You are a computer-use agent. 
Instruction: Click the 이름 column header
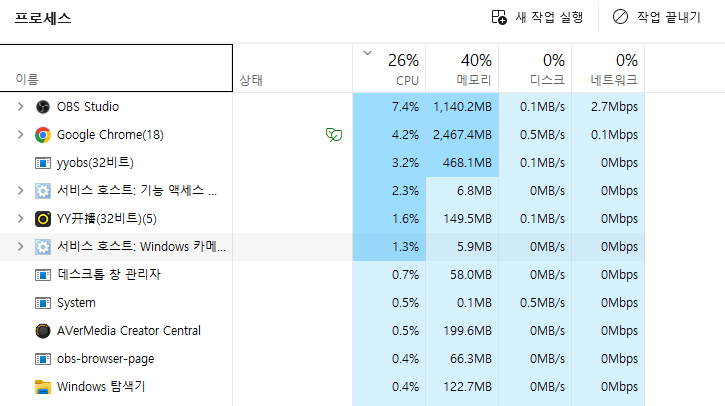coord(116,68)
